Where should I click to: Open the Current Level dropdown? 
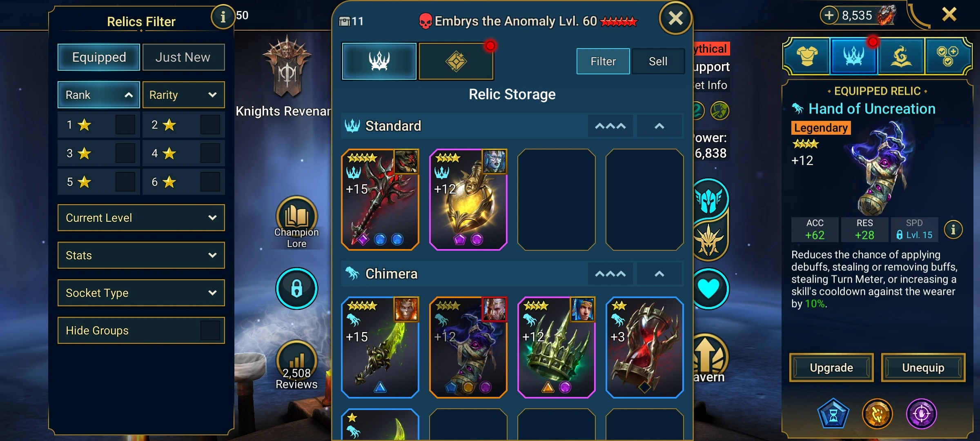coord(141,218)
